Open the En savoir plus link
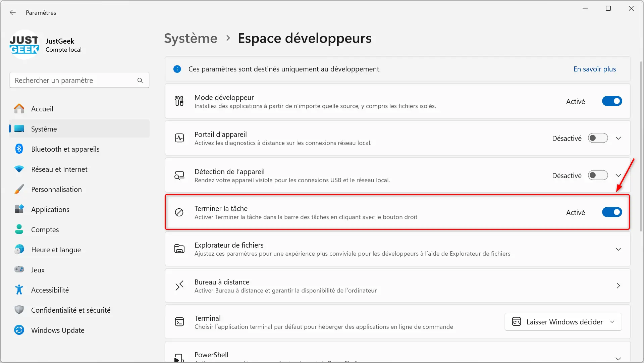 pyautogui.click(x=595, y=69)
